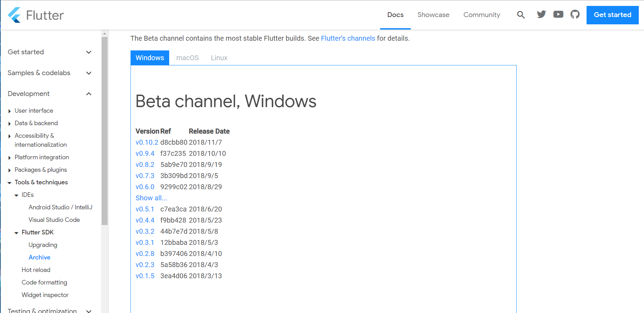The image size is (644, 313).
Task: Click the sidebar scrollbar thumb
Action: tap(104, 131)
